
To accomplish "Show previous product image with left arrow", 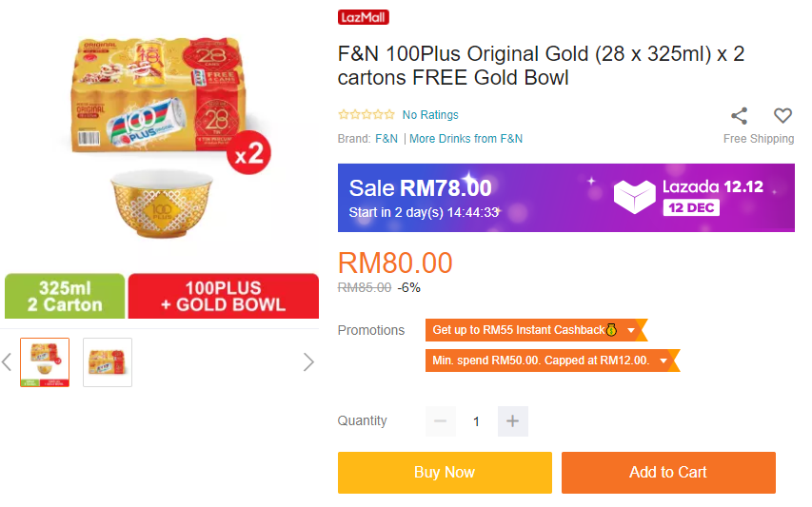I will click(7, 361).
